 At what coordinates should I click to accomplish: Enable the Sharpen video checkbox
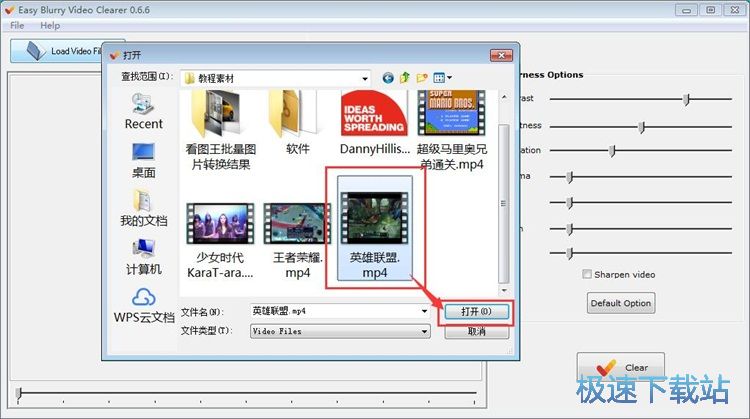(587, 274)
